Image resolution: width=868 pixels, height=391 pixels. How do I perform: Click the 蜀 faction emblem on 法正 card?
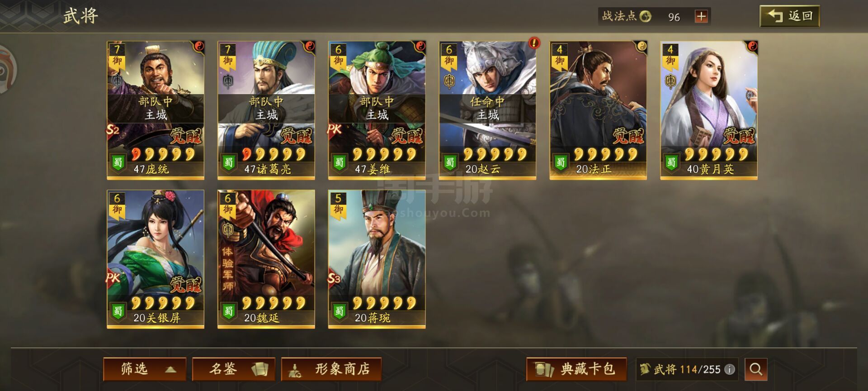click(x=561, y=162)
